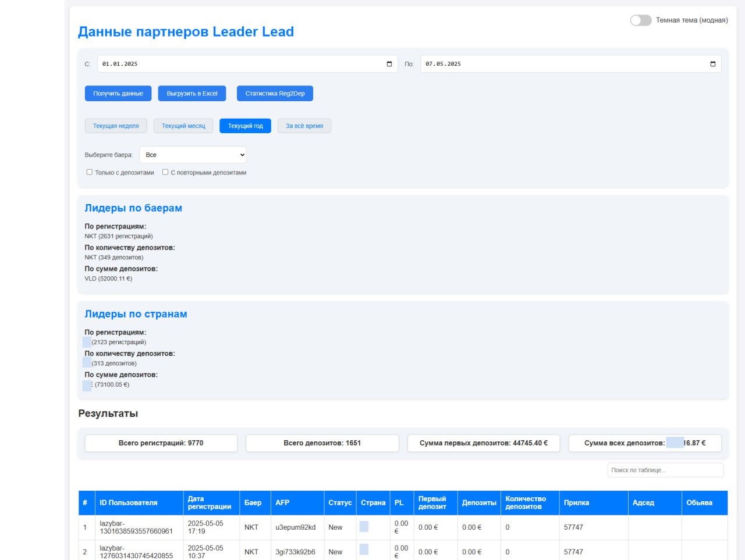Choose the Текущий год period filter
Viewport: 745px width, 560px height.
[245, 126]
